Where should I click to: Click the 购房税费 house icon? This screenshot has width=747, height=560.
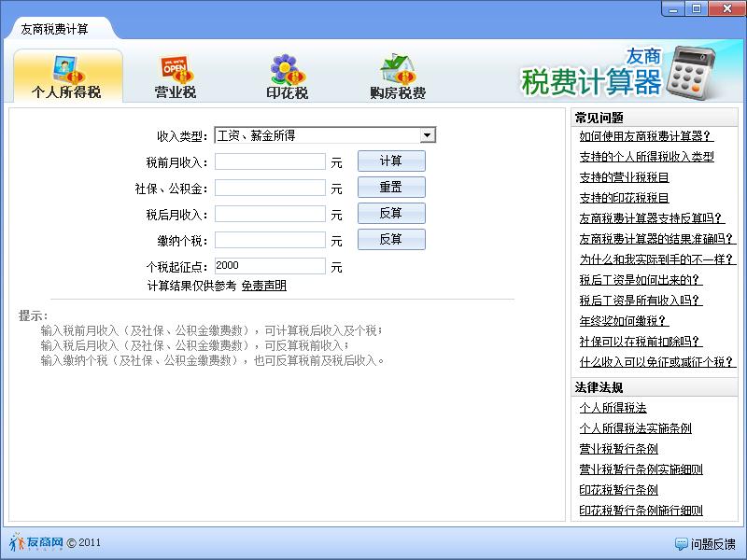pyautogui.click(x=393, y=67)
